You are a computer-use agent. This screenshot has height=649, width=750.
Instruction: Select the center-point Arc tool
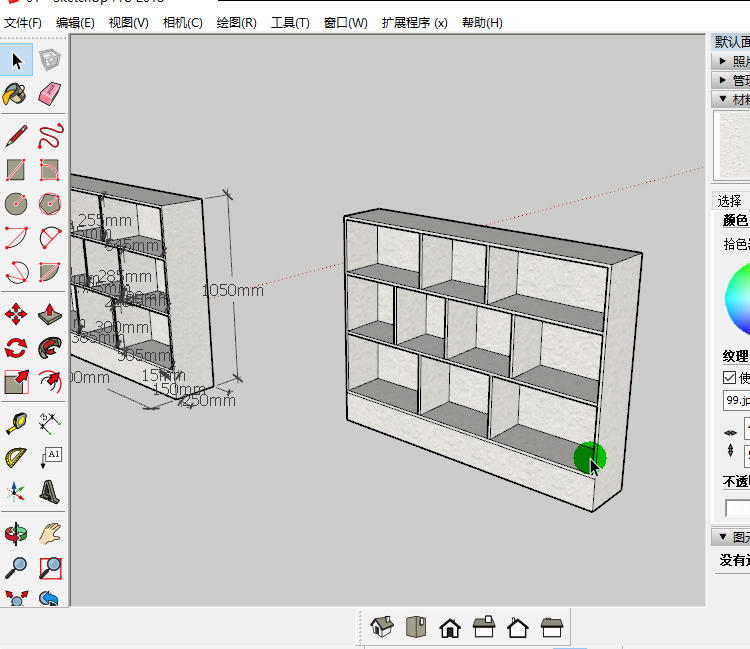[16, 238]
